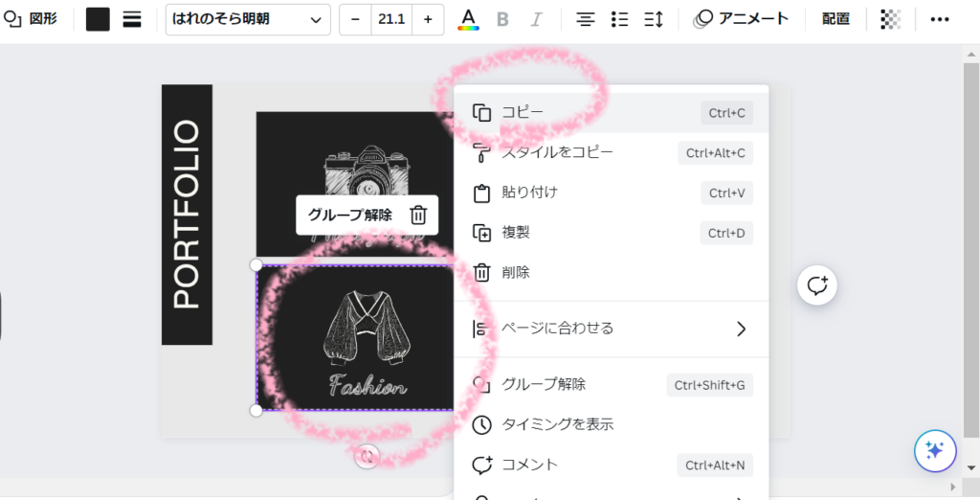Click the clipboard icon beside 貼り付け

481,193
